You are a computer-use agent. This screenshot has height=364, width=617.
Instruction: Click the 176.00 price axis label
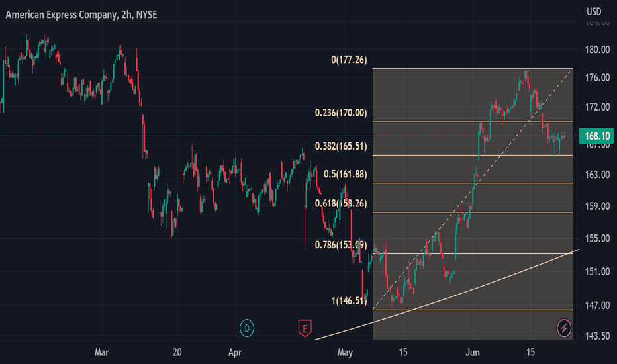point(597,78)
